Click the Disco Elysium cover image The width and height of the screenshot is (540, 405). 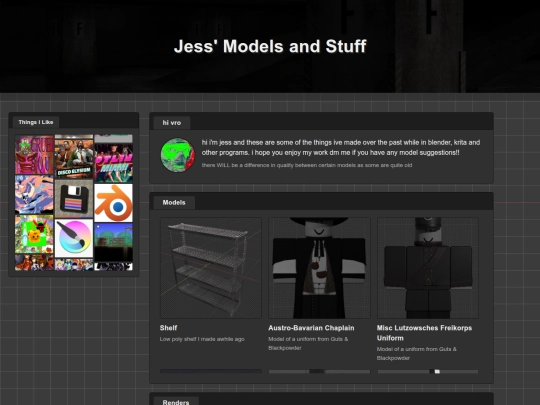coord(74,156)
